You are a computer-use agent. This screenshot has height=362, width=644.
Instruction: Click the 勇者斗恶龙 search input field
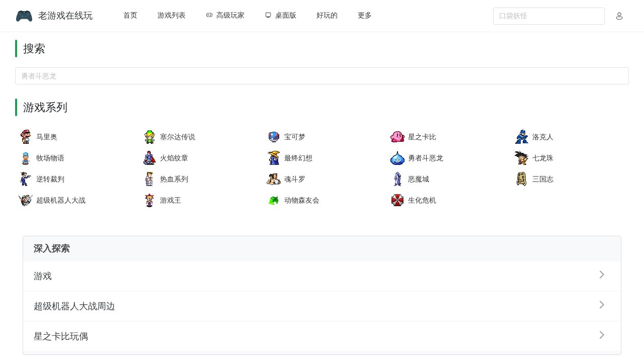coord(322,75)
